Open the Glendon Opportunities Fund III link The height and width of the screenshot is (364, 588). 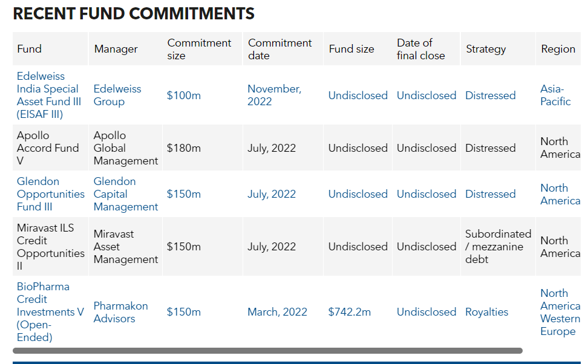[x=50, y=193]
